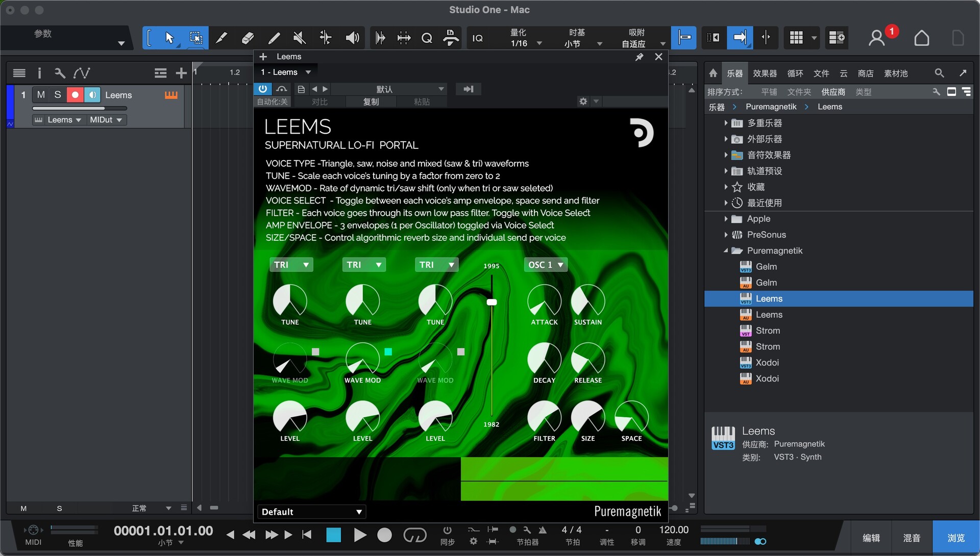Click the ATTACK knob
The height and width of the screenshot is (556, 980).
[x=544, y=301]
